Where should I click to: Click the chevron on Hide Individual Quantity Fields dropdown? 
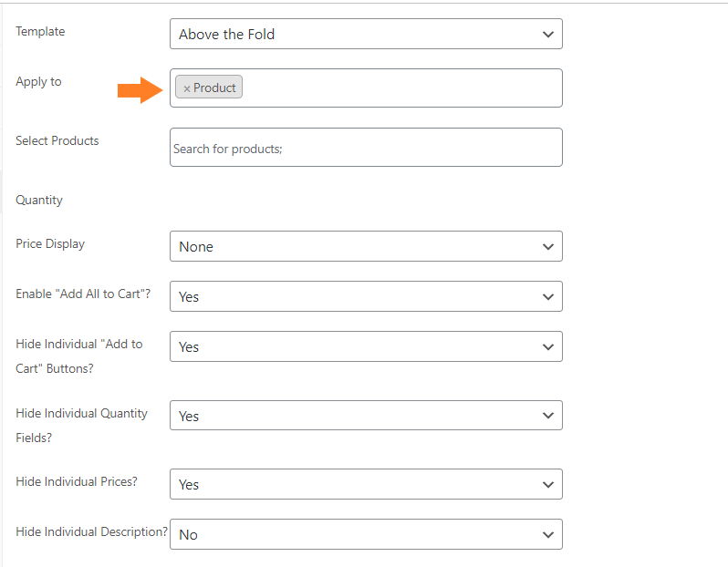tap(548, 416)
